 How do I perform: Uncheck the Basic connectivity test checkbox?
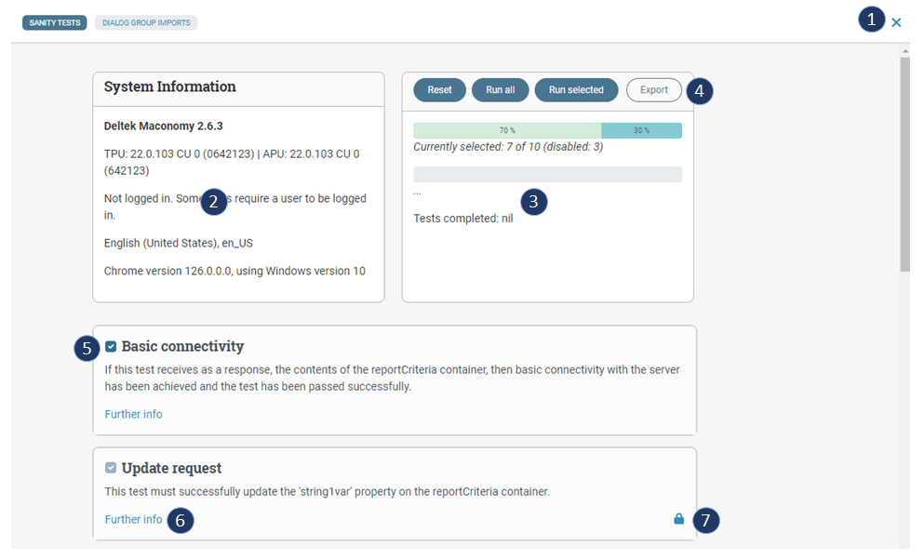pyautogui.click(x=111, y=345)
